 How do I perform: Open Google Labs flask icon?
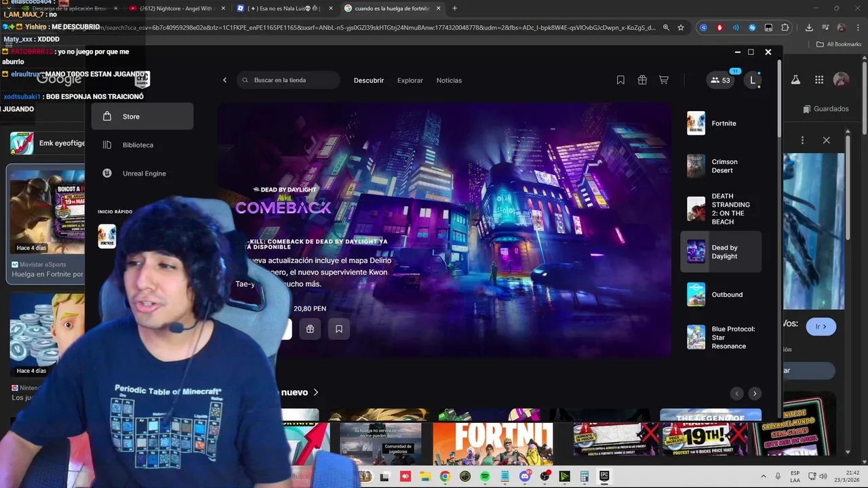point(795,79)
